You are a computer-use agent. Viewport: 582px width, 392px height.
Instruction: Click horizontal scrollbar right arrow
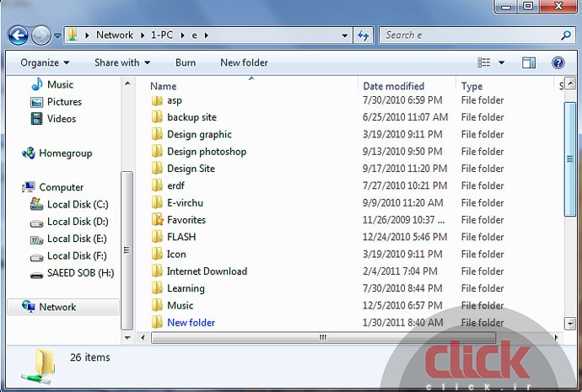tap(556, 338)
